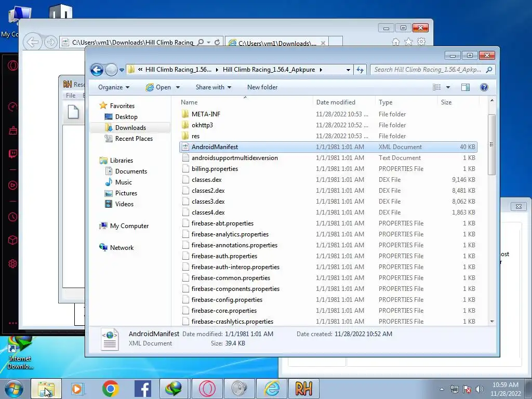Click the breadcrumb arrow after Hill Climb Racing_1.56.4_Apkpure

point(321,70)
